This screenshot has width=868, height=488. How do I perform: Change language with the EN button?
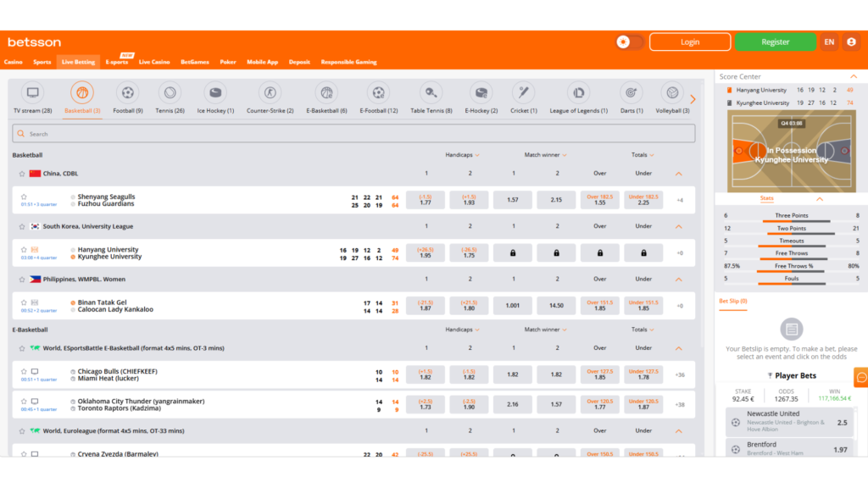(829, 42)
